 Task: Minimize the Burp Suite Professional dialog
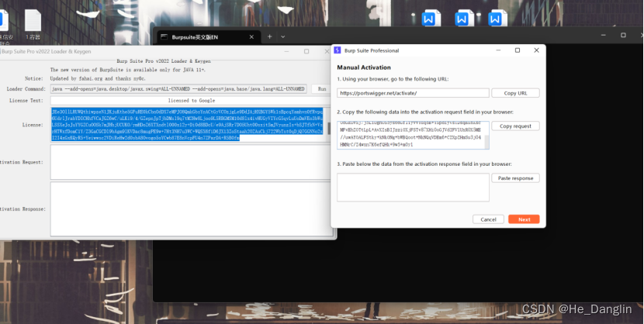[498, 50]
